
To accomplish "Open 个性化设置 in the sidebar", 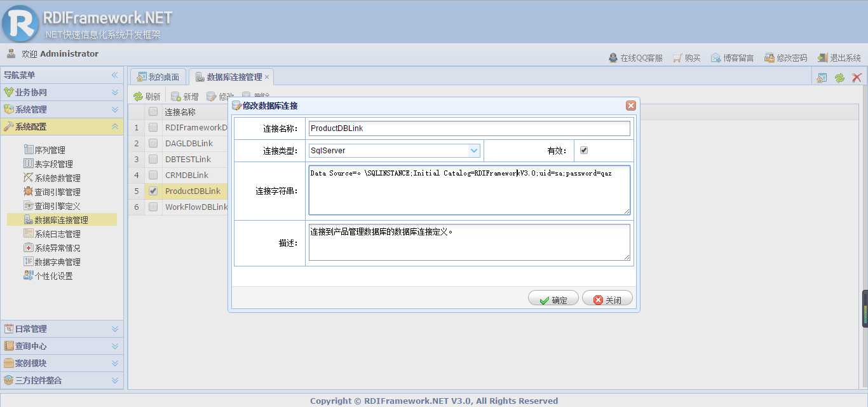I will coord(48,276).
